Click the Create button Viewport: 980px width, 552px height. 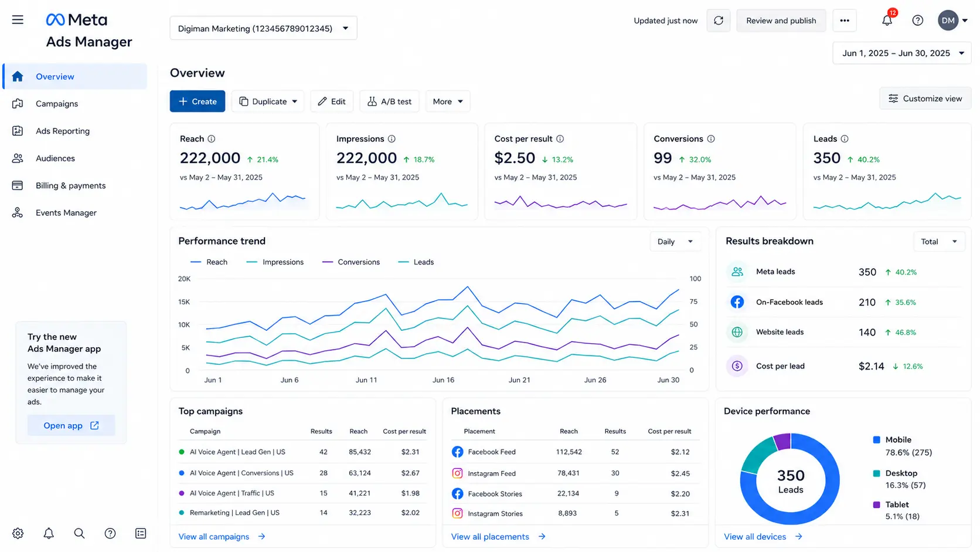(198, 101)
